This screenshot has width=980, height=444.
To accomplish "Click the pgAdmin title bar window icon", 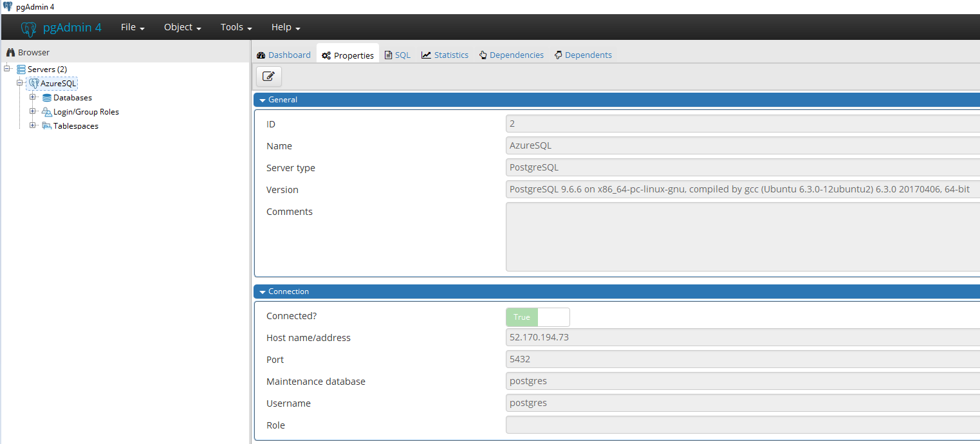I will [8, 6].
